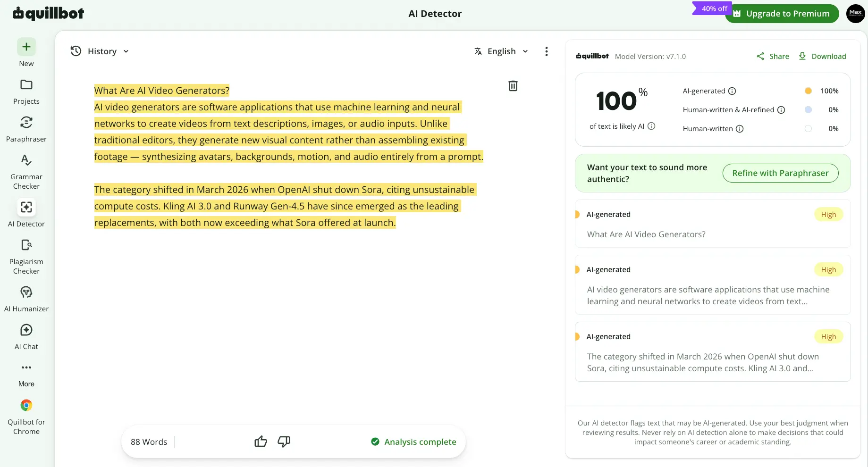
Task: Show info for Human-written & AI-refined
Action: click(781, 110)
